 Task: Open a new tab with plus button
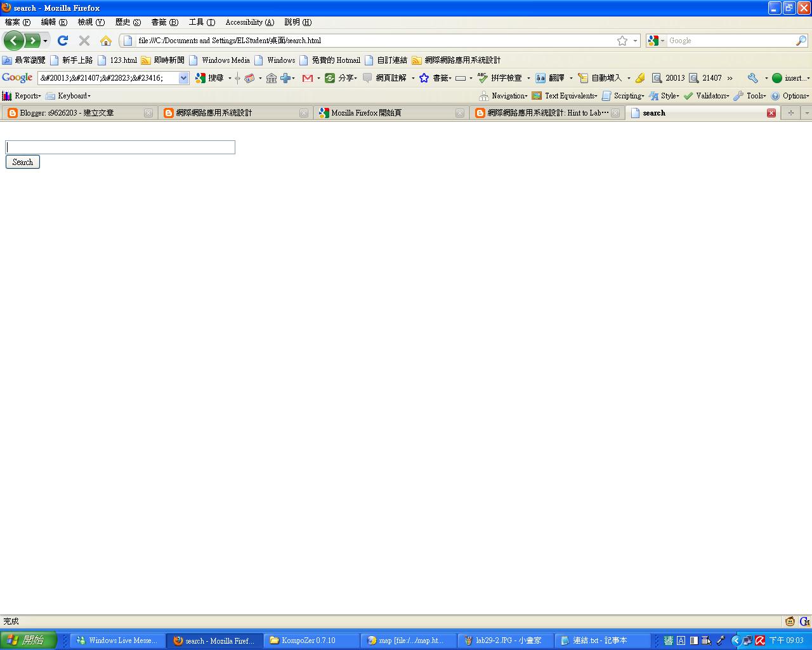pyautogui.click(x=790, y=113)
